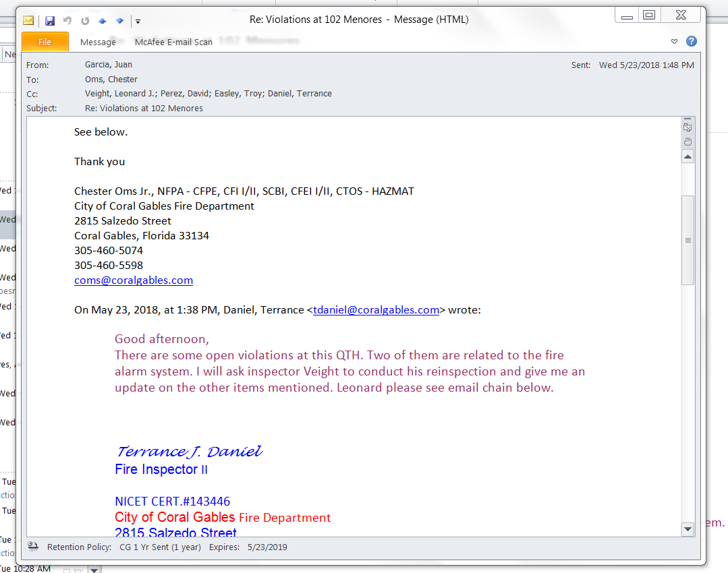Click the Redo arrow icon
728x573 pixels.
[85, 20]
